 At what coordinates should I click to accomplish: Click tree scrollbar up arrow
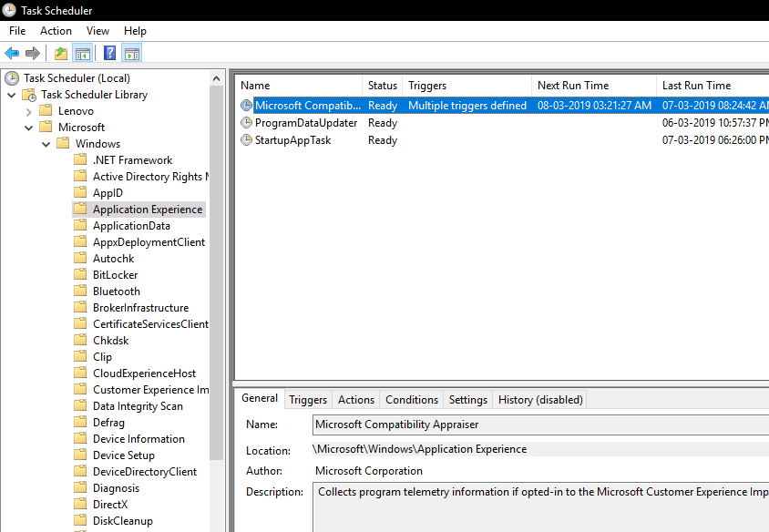pos(216,78)
